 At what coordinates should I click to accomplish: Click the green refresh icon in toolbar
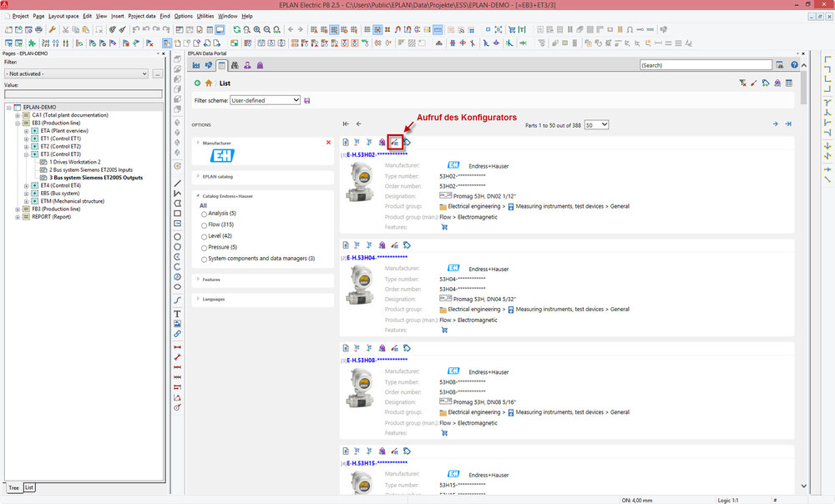[237, 30]
